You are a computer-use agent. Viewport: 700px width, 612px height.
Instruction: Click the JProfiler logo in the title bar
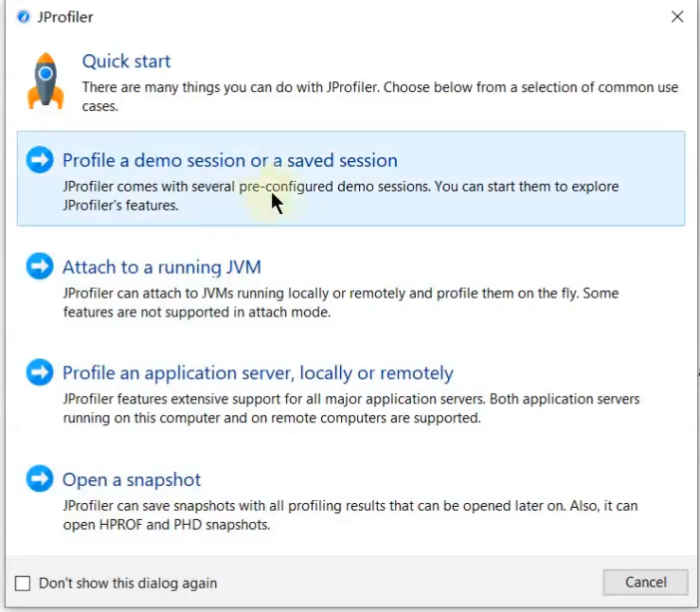23,17
